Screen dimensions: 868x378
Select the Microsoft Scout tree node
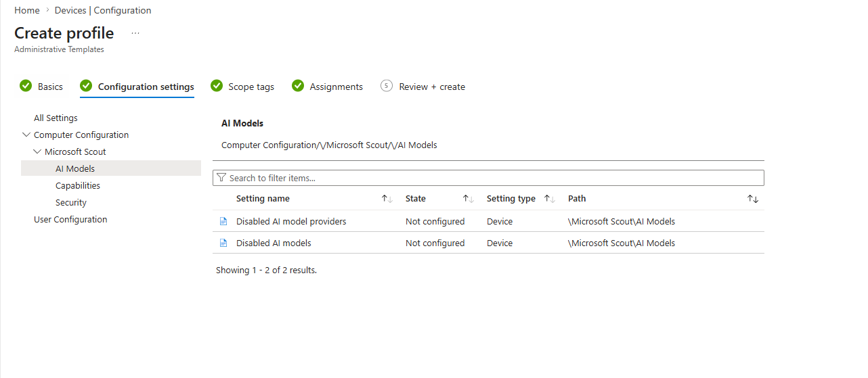(x=75, y=151)
